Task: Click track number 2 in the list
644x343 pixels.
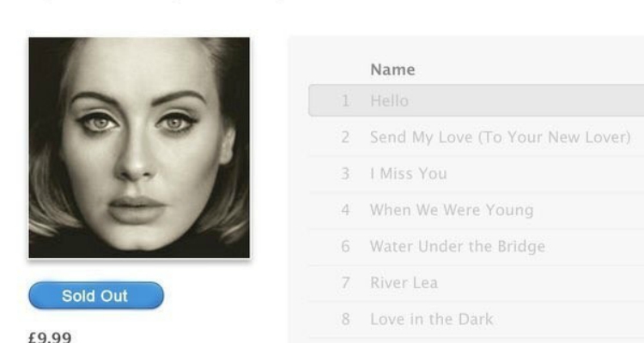Action: [345, 137]
